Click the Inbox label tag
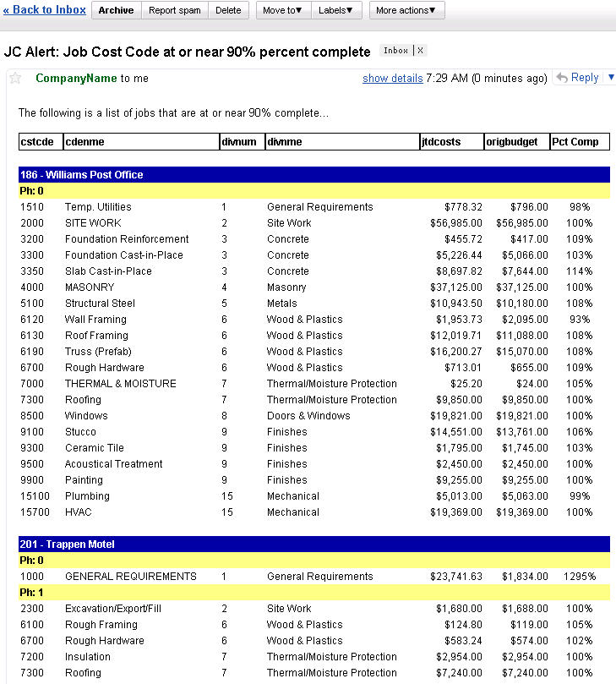The height and width of the screenshot is (684, 616). click(395, 51)
